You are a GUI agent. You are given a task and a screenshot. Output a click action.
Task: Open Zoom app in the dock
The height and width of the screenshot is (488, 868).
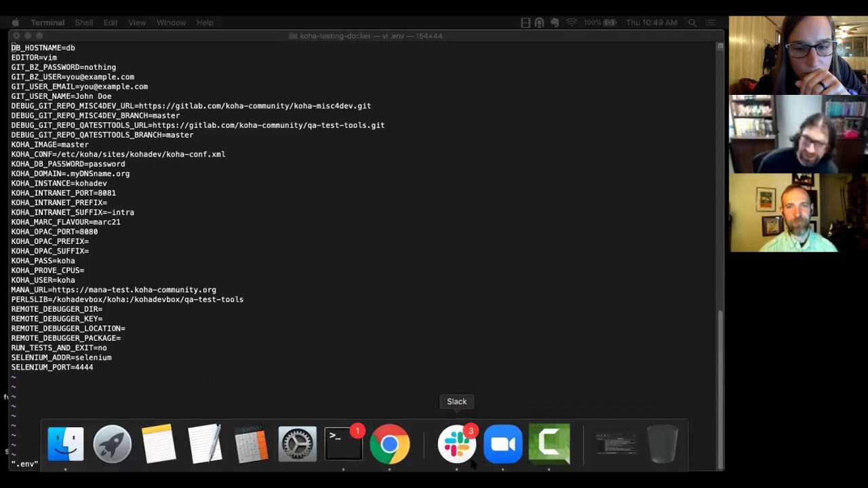502,444
